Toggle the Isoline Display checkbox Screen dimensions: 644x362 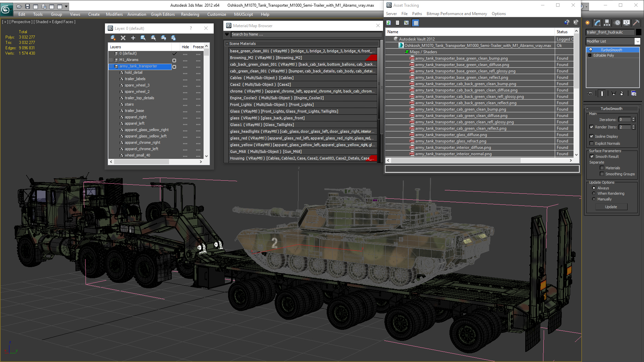(591, 136)
